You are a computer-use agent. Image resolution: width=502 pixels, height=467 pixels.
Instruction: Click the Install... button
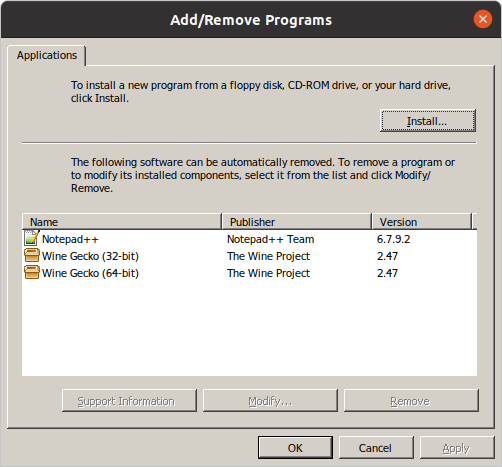click(428, 121)
